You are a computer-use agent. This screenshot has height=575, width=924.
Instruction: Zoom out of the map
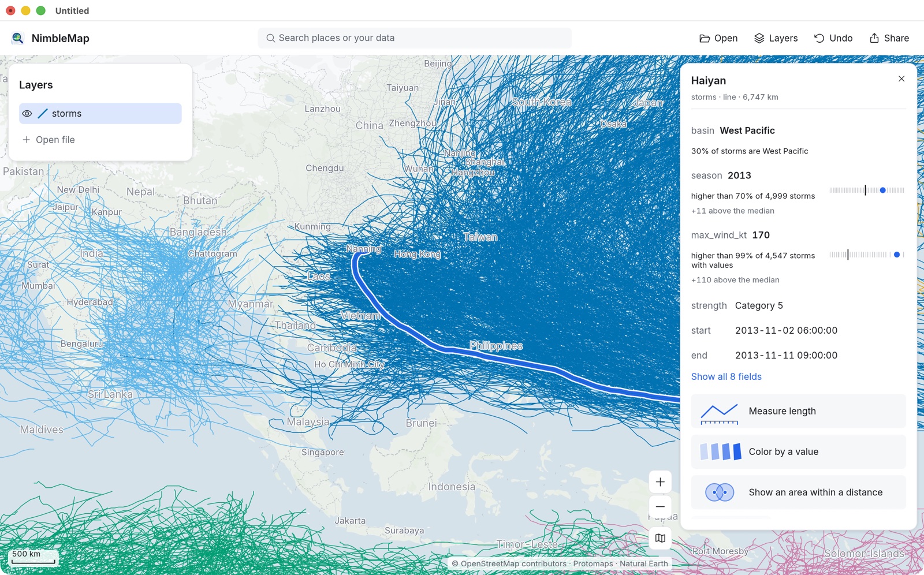click(x=660, y=507)
